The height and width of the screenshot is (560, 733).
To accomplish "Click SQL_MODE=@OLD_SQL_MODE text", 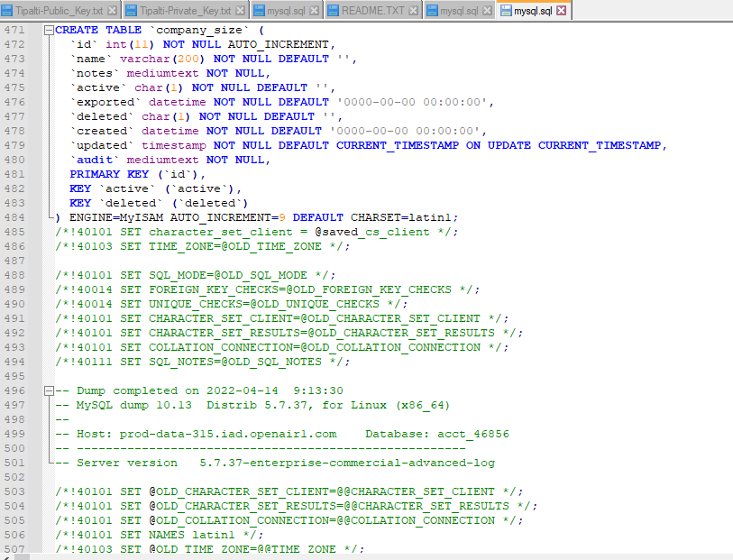I will pos(228,275).
